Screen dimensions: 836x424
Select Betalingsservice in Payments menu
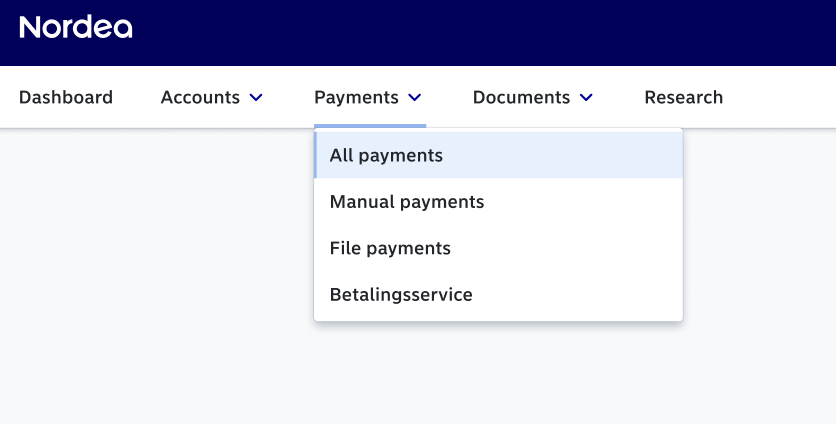(499, 294)
